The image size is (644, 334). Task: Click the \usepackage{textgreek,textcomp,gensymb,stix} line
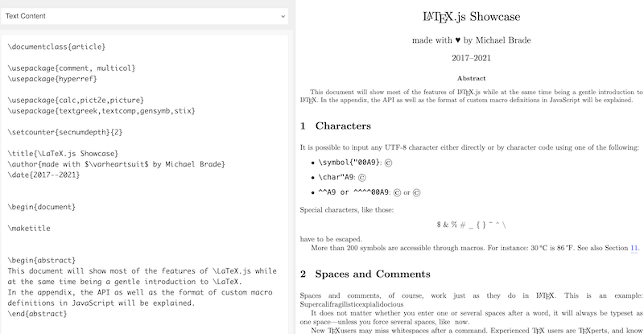[x=101, y=111]
